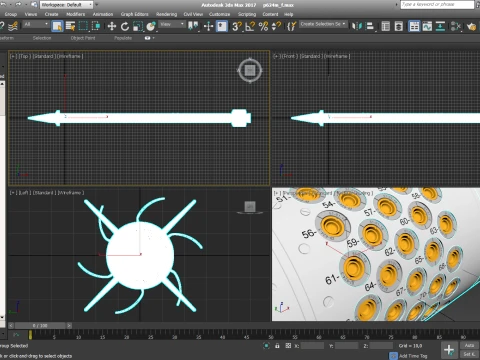Open the Schematic View icon
The image size is (480, 360).
(x=440, y=26)
